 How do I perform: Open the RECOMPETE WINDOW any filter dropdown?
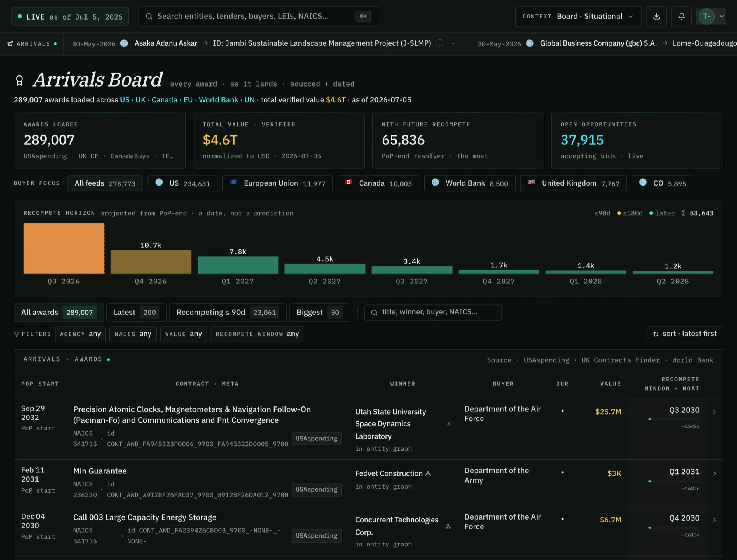point(257,334)
